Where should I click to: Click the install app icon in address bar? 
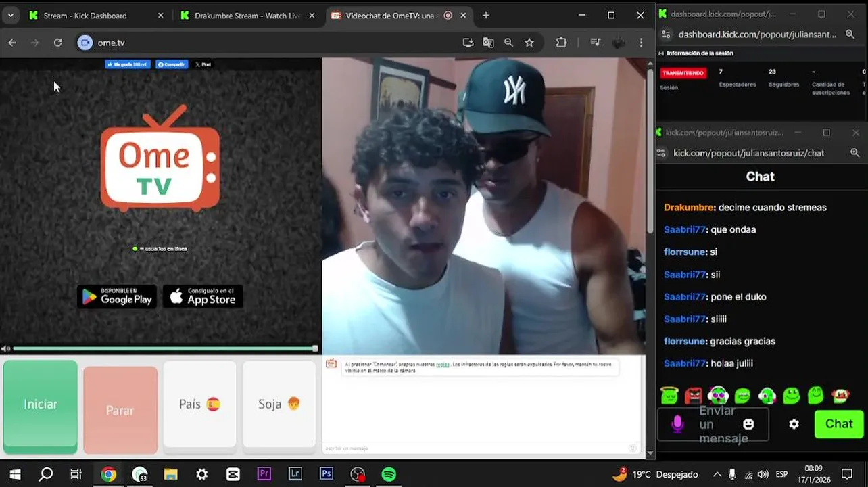[468, 43]
